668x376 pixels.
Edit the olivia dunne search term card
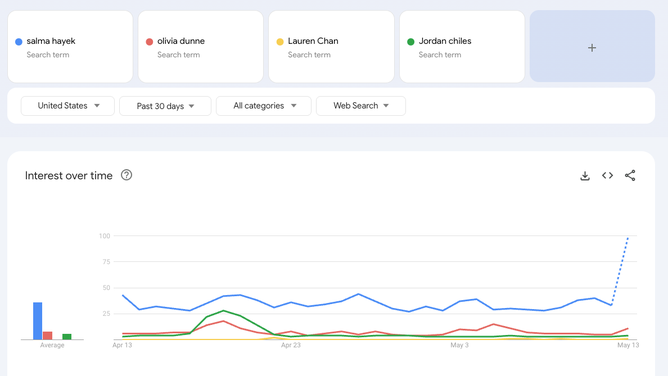pos(201,47)
